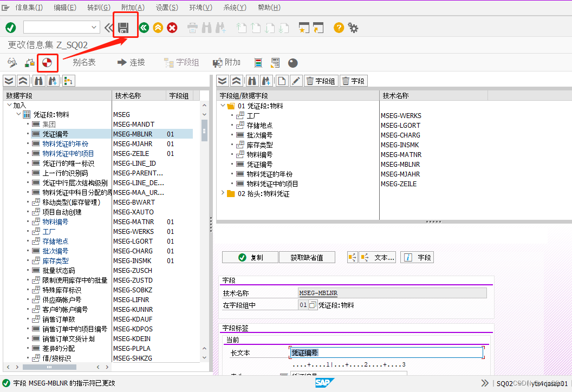Click the 复制 button
The height and width of the screenshot is (392, 572).
(x=250, y=257)
